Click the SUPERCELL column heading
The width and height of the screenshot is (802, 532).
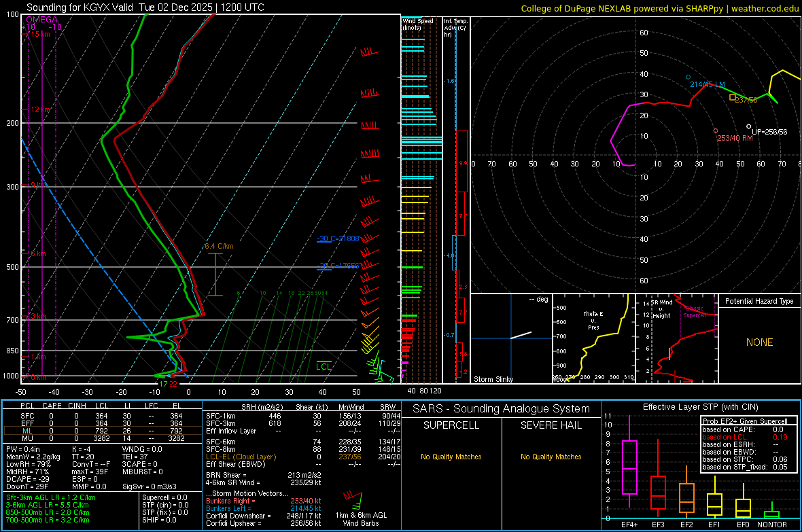pyautogui.click(x=451, y=425)
